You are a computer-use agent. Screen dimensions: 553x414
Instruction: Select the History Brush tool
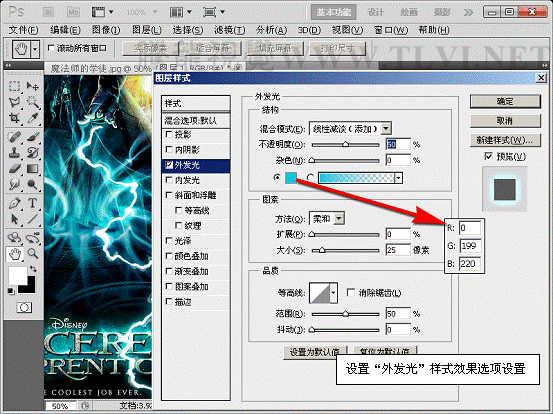(x=33, y=153)
